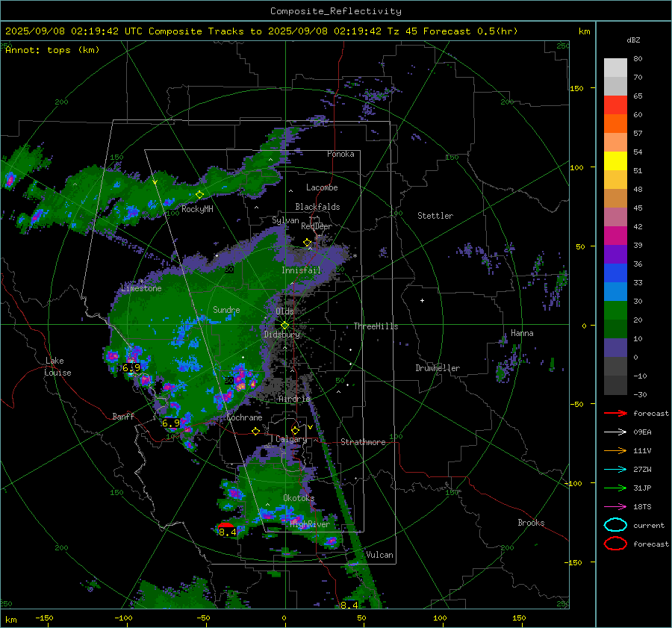
Task: Click the Brooks city label
Action: tap(531, 523)
